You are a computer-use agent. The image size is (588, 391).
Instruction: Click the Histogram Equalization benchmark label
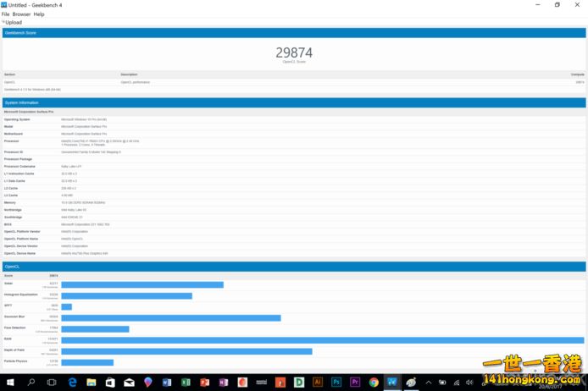(21, 295)
